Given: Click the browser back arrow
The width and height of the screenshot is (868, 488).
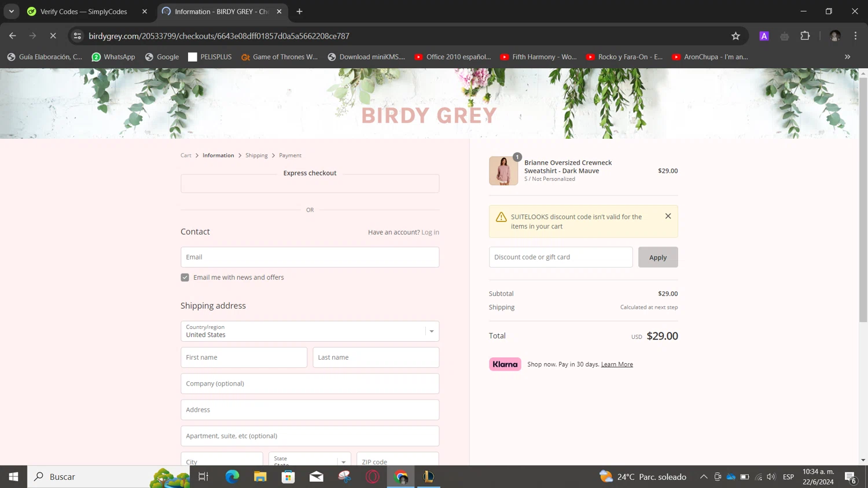Looking at the screenshot, I should tap(12, 36).
